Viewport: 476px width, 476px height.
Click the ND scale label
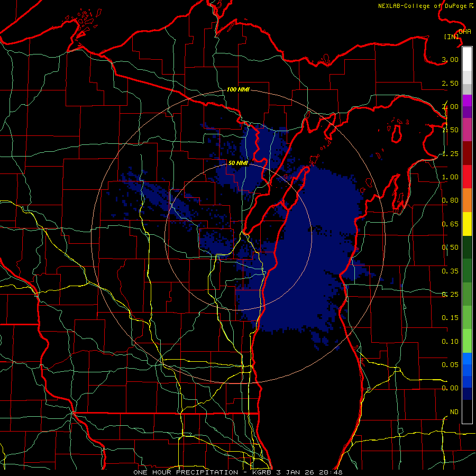point(454,412)
